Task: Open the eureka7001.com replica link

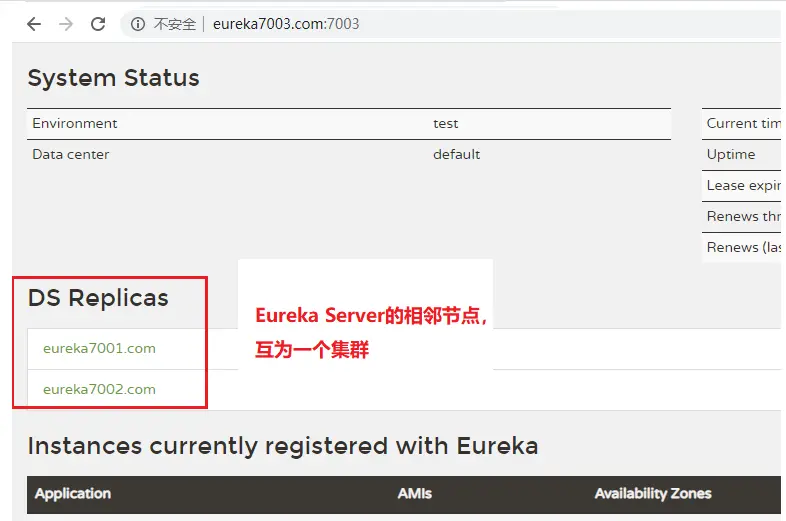Action: (99, 349)
